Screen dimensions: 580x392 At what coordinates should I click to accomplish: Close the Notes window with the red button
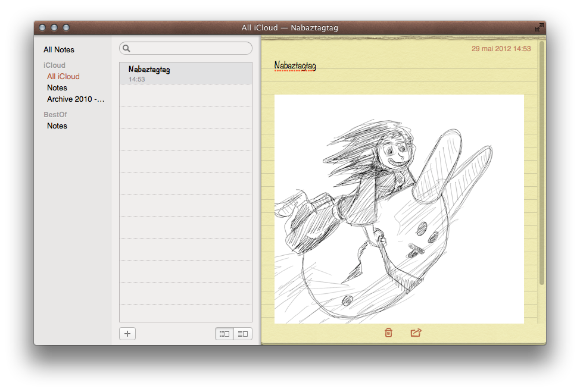coord(43,27)
